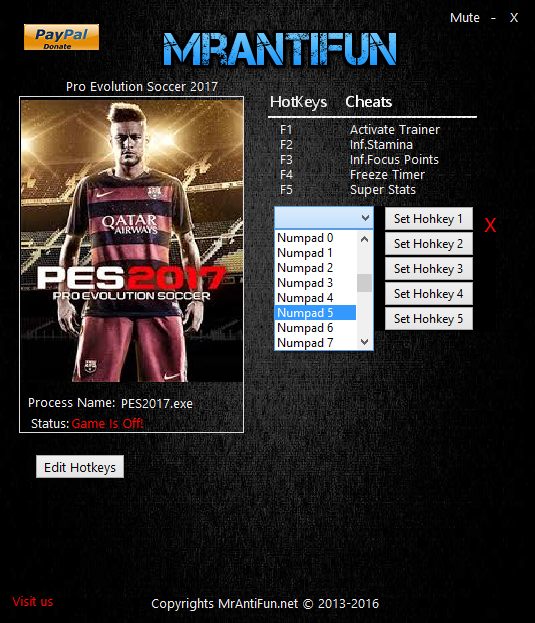Click the PayPal Donate button
Image resolution: width=535 pixels, height=623 pixels.
(61, 37)
